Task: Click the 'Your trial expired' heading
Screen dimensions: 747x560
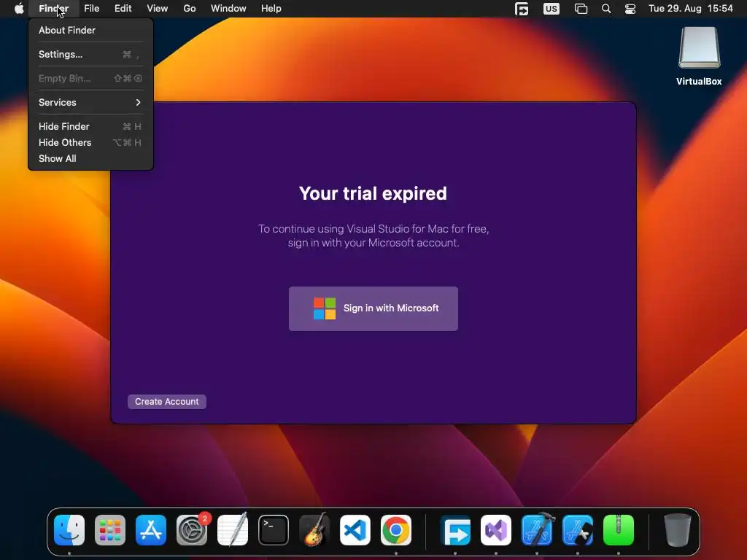Action: click(373, 193)
